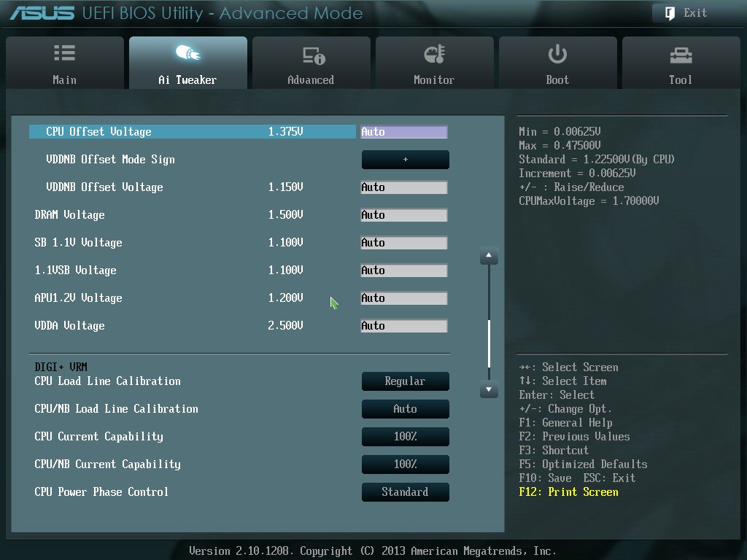Click the scroll down arrow
This screenshot has height=560, width=747.
click(489, 389)
